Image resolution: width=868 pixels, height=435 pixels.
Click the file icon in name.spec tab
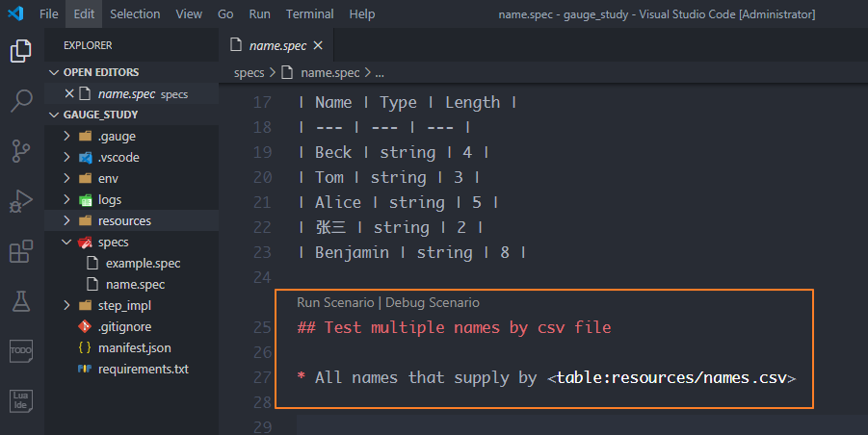click(x=236, y=45)
